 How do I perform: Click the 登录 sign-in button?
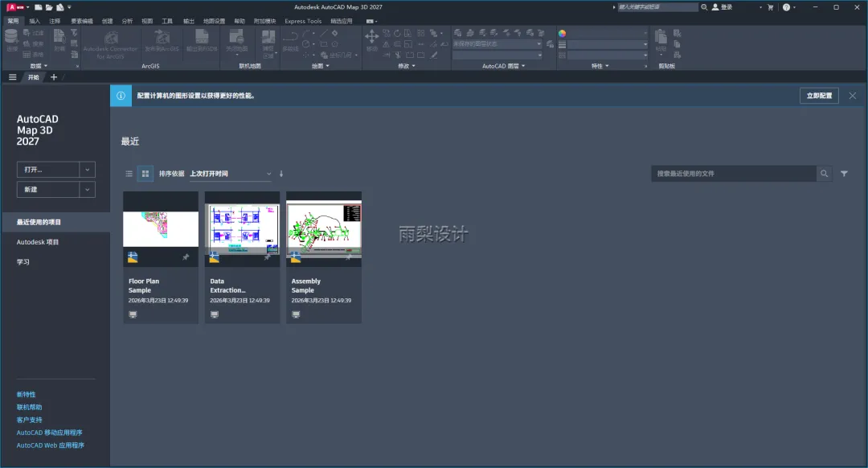tap(723, 7)
